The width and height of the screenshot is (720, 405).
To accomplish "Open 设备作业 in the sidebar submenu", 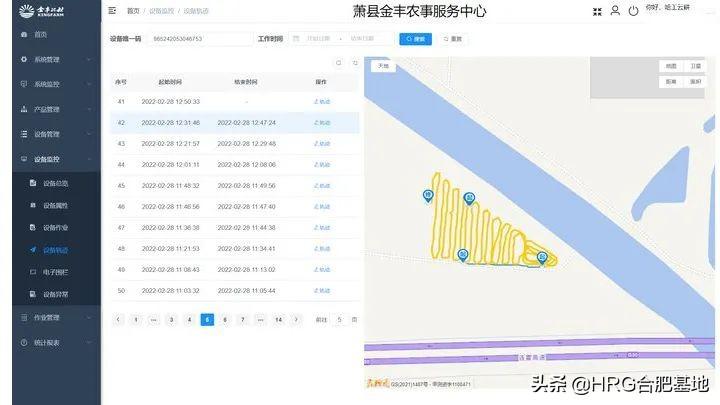I will coord(56,228).
